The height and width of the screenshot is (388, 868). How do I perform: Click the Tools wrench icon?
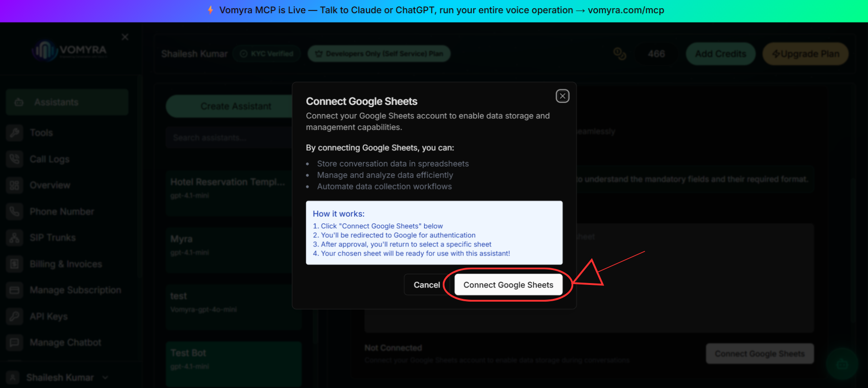tap(14, 132)
